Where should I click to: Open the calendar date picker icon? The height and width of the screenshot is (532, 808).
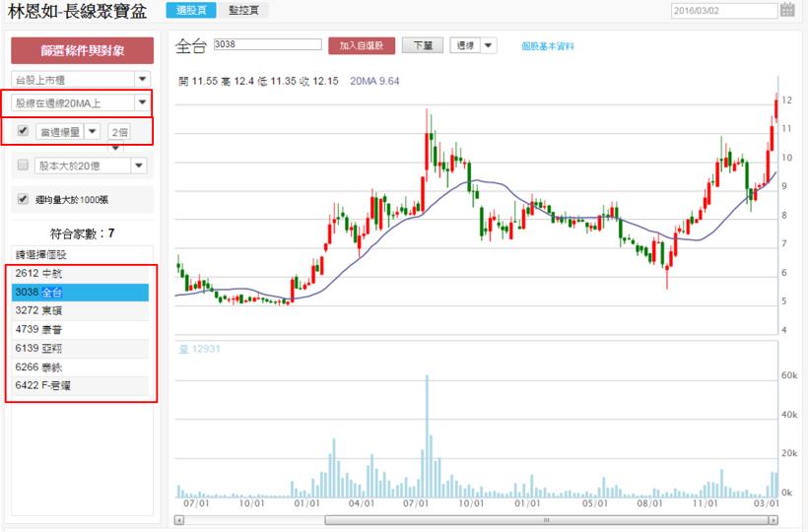[x=787, y=10]
